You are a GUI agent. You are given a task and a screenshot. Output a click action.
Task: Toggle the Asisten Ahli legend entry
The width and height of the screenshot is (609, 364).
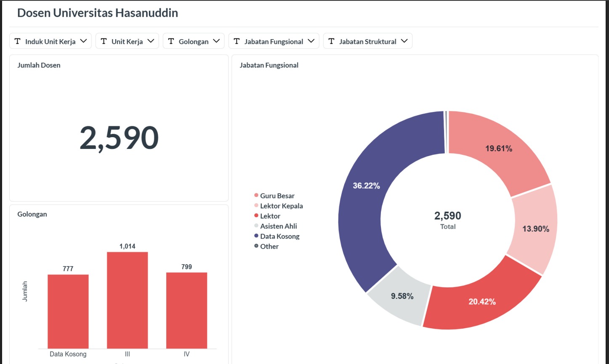pyautogui.click(x=278, y=226)
